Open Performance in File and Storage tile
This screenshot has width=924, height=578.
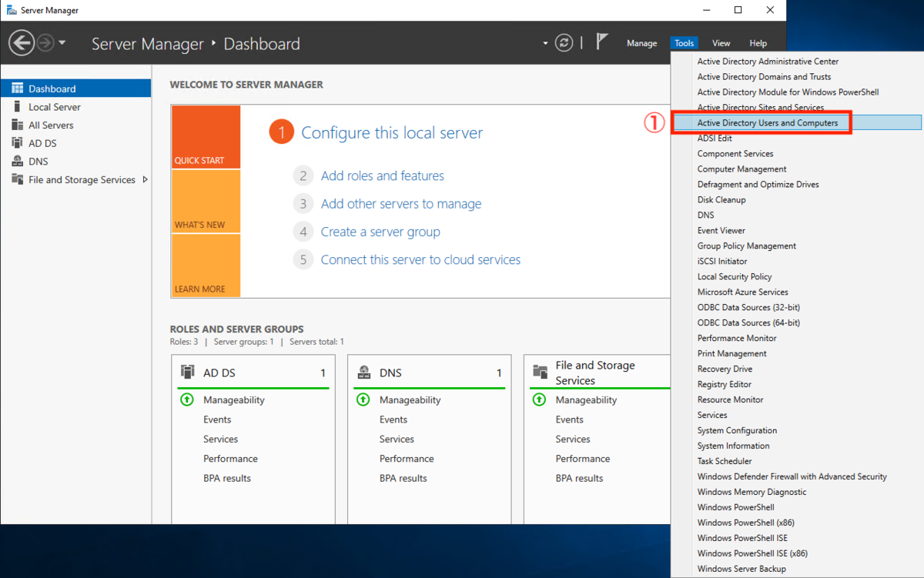(x=583, y=459)
